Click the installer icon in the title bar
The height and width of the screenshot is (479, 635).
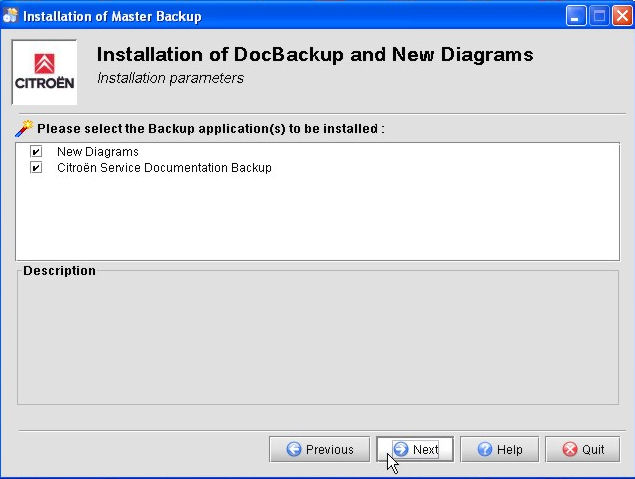pyautogui.click(x=11, y=16)
